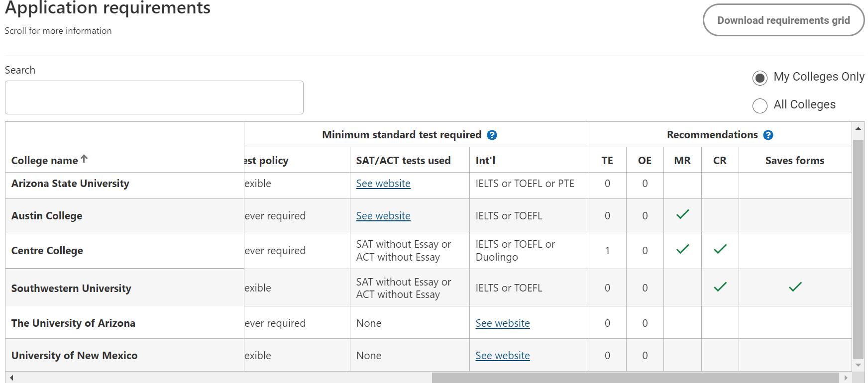Click the table scroll down arrow
Image resolution: width=868 pixels, height=383 pixels.
(x=859, y=365)
